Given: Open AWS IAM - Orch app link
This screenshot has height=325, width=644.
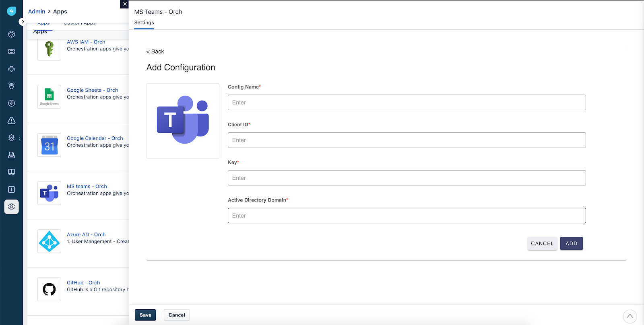Looking at the screenshot, I should pos(86,42).
